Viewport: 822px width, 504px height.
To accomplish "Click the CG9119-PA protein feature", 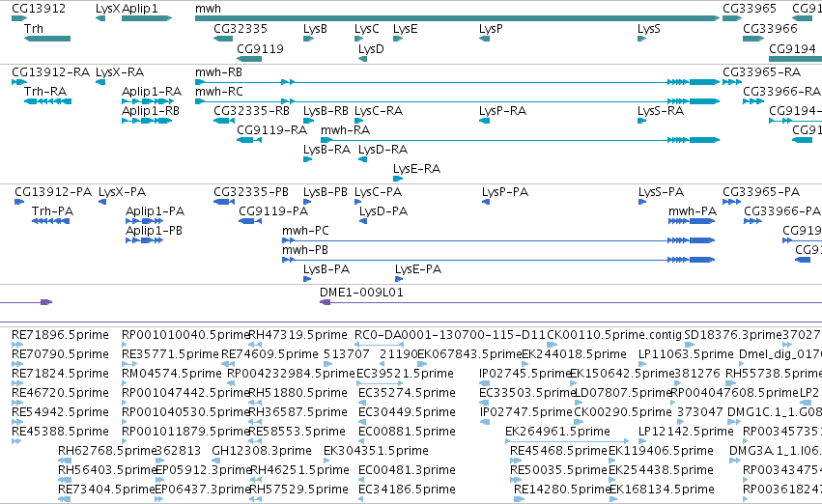I will (x=250, y=221).
